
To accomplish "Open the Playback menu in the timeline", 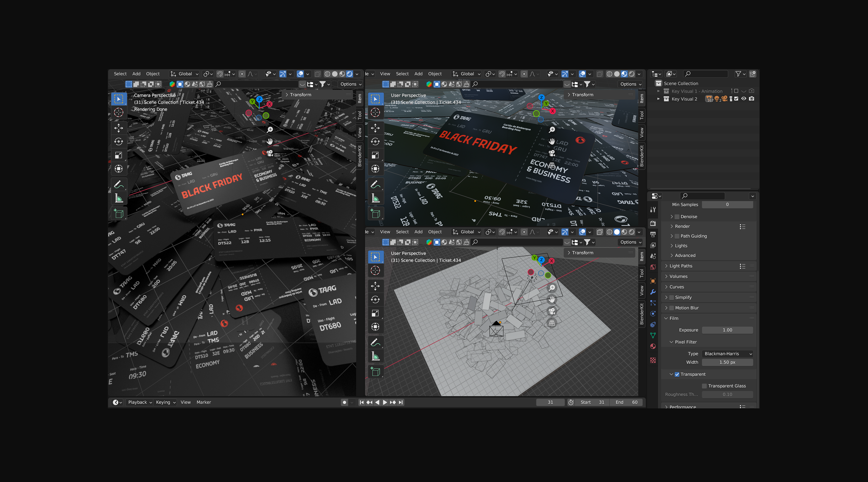I will 140,402.
